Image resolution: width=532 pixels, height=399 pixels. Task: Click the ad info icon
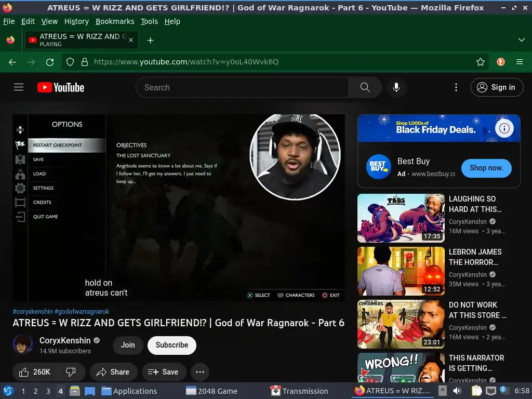pyautogui.click(x=504, y=128)
